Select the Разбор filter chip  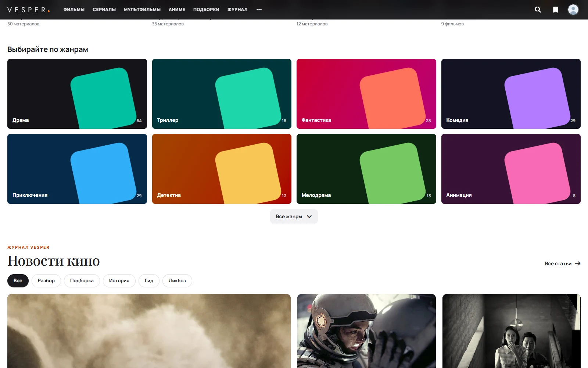tap(46, 280)
